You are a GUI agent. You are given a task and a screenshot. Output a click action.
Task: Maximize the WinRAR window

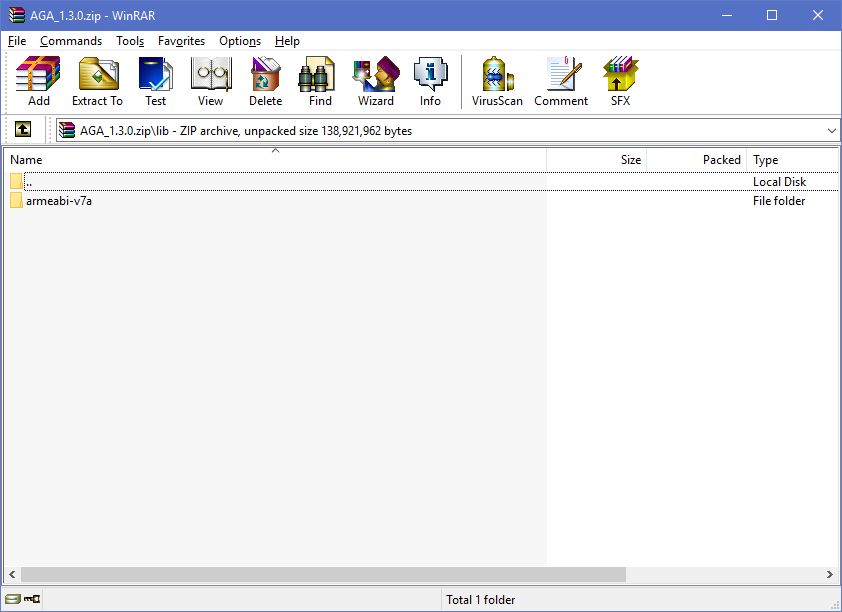[772, 15]
